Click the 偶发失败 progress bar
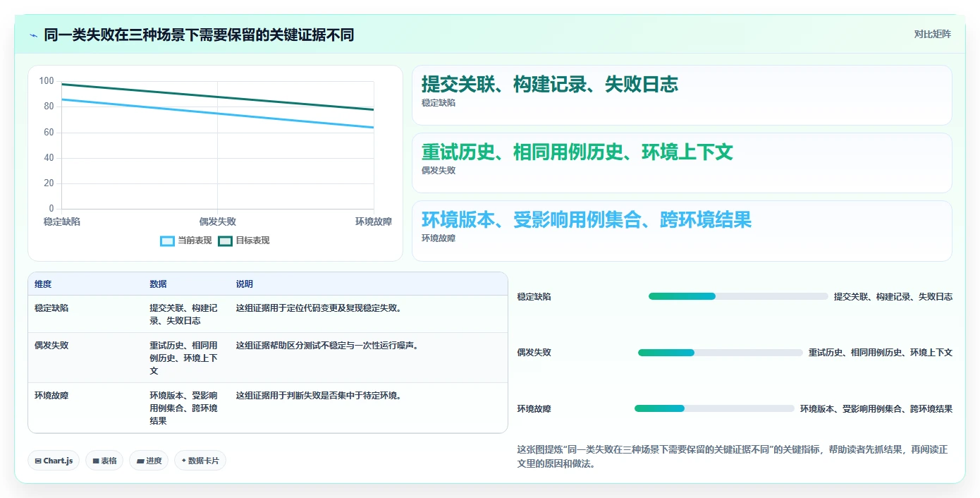 (721, 353)
